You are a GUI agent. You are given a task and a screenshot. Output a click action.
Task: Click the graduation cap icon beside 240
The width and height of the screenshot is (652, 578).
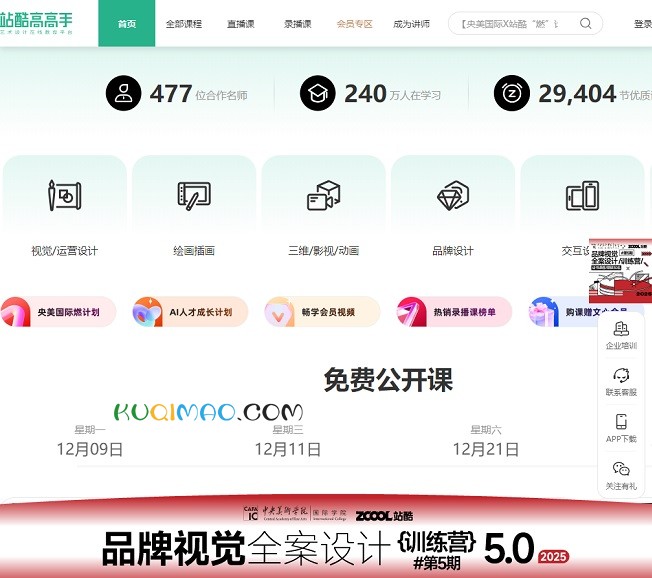(x=318, y=93)
